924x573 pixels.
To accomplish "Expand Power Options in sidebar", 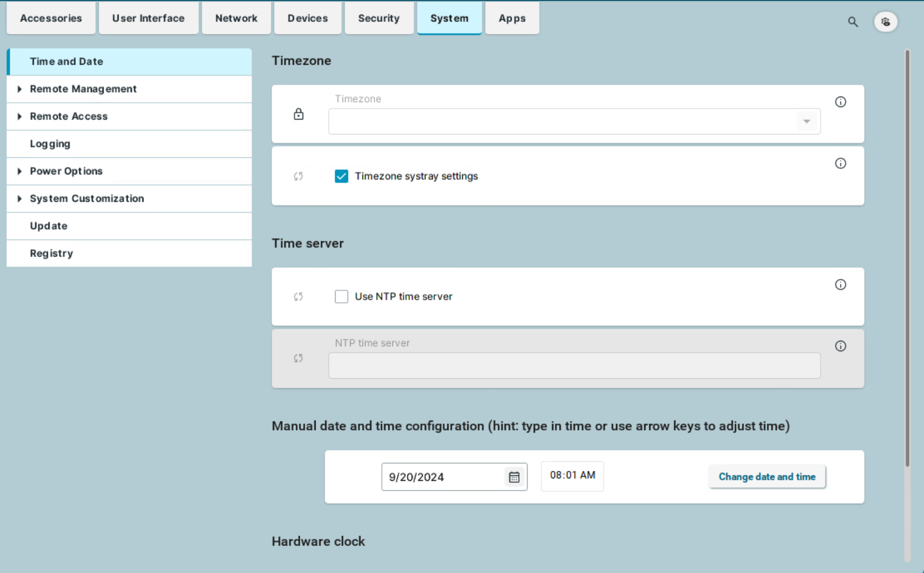I will pyautogui.click(x=19, y=171).
